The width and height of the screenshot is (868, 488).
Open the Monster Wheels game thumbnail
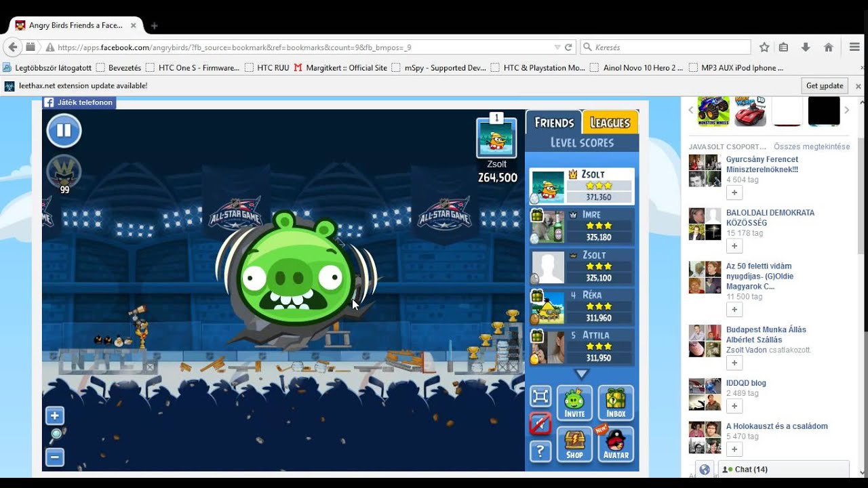713,110
